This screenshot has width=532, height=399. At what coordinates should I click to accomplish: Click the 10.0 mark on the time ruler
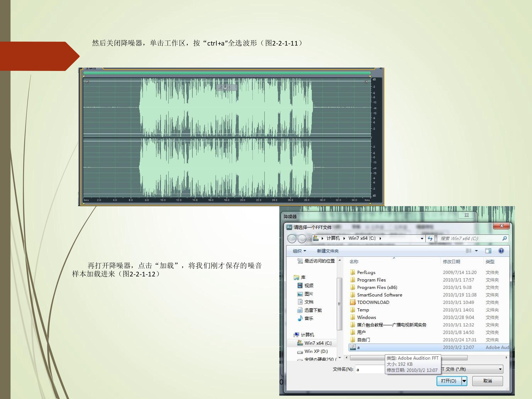point(163,200)
